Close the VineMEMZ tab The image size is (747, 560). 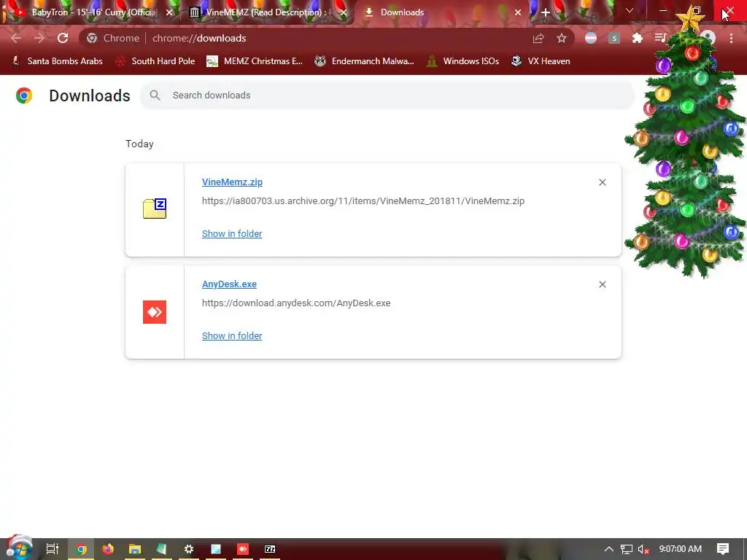(344, 12)
